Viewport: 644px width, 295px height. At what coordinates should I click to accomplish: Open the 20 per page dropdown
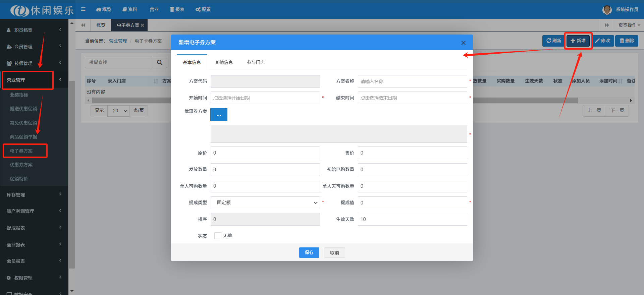(119, 111)
